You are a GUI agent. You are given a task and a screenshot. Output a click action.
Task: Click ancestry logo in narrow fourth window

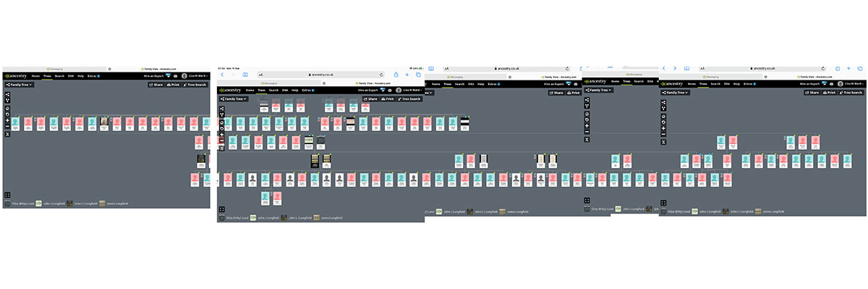595,81
